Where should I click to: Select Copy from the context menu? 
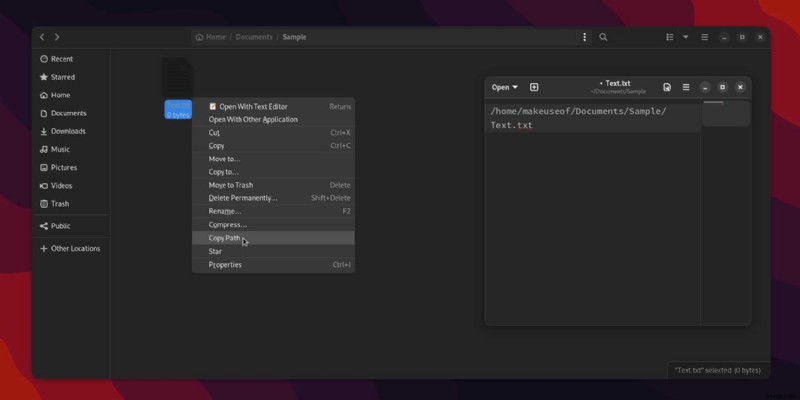click(x=273, y=146)
